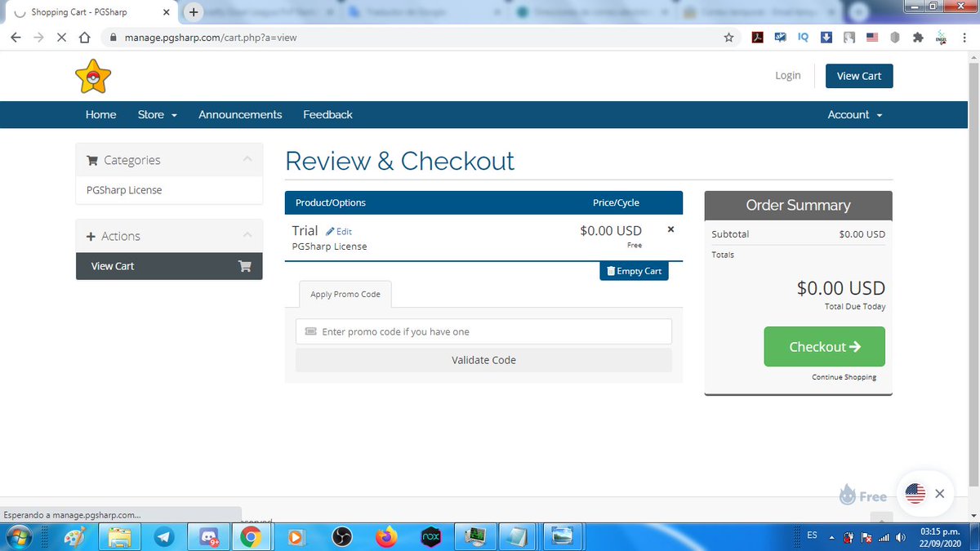This screenshot has width=980, height=551.
Task: Open the Announcements page
Action: click(x=240, y=115)
